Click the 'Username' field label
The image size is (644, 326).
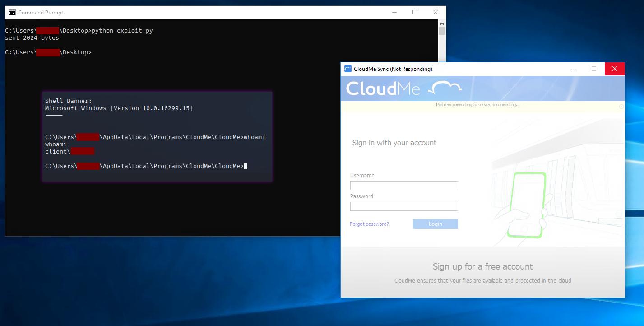362,176
